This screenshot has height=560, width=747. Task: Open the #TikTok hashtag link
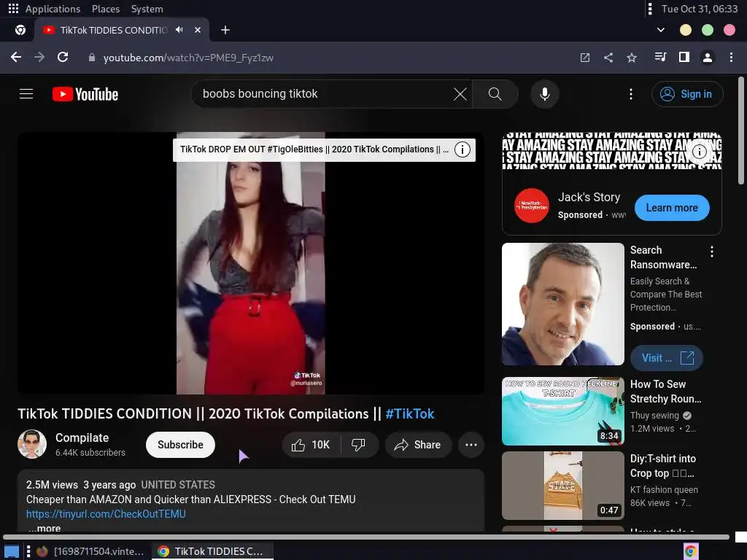click(x=410, y=413)
